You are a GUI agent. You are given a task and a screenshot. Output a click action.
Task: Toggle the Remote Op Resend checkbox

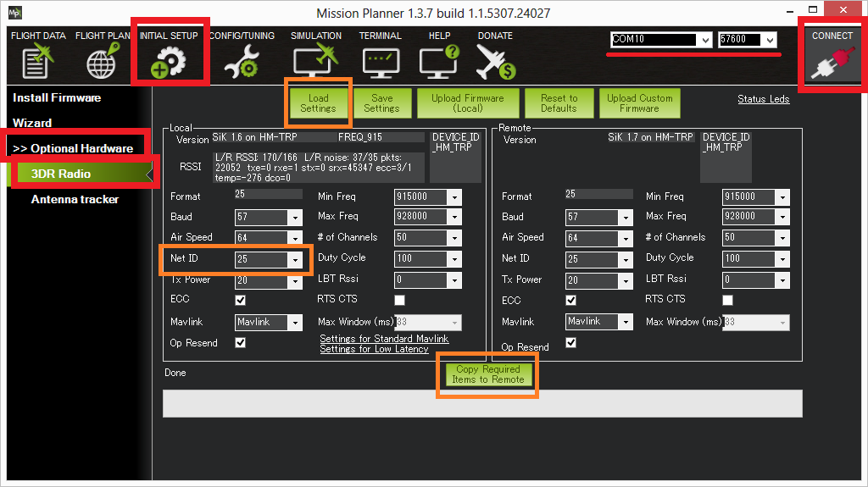(x=571, y=343)
